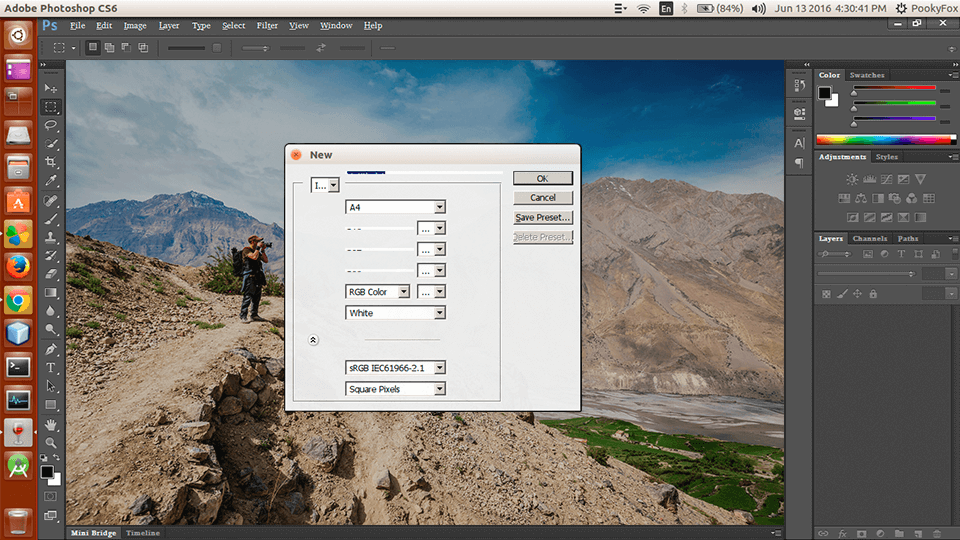Switch to the Swatches tab
Image resolution: width=960 pixels, height=540 pixels.
[x=867, y=75]
